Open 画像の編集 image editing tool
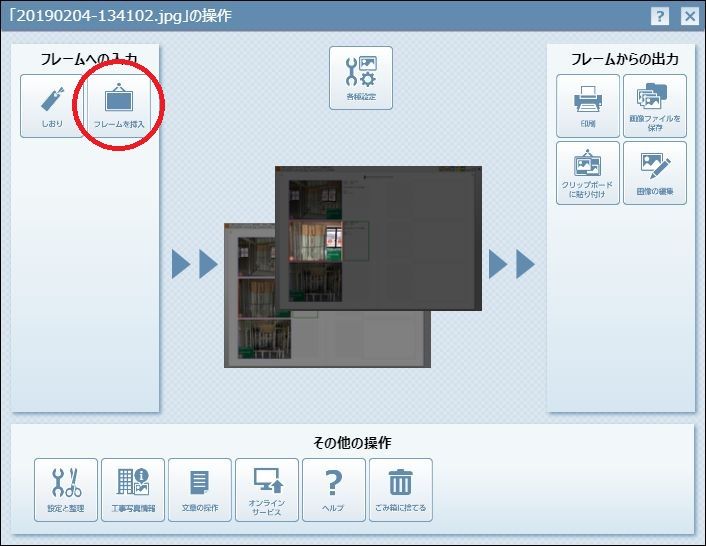This screenshot has width=706, height=546. [x=655, y=173]
